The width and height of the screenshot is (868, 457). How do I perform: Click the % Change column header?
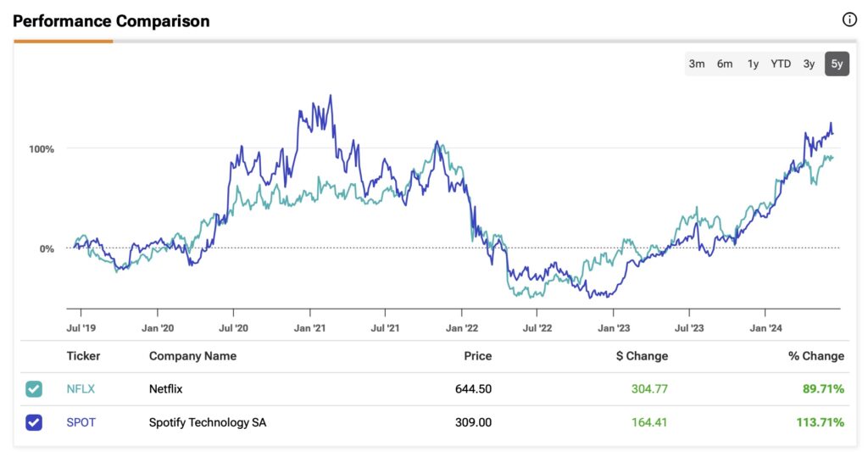[x=815, y=356]
